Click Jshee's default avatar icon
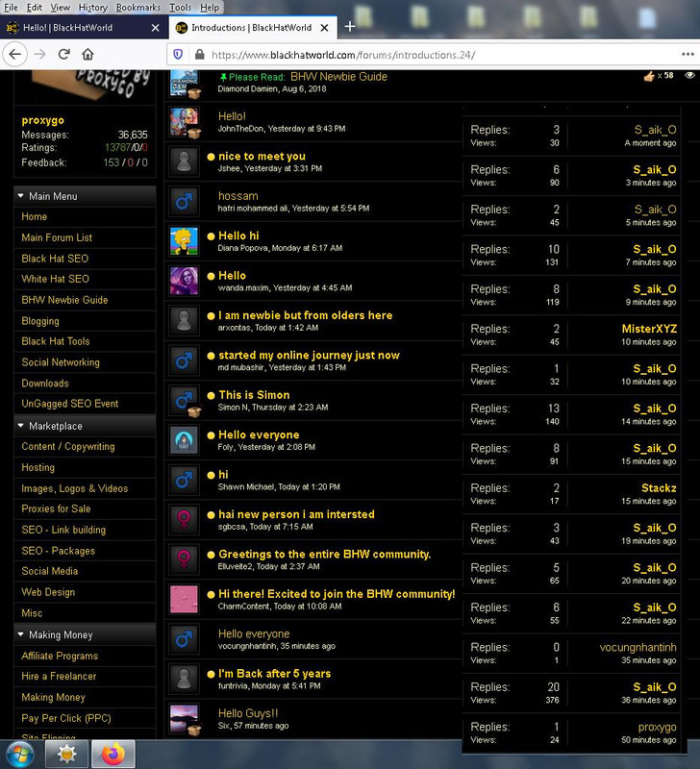Screen dimensions: 700x769 tap(184, 161)
